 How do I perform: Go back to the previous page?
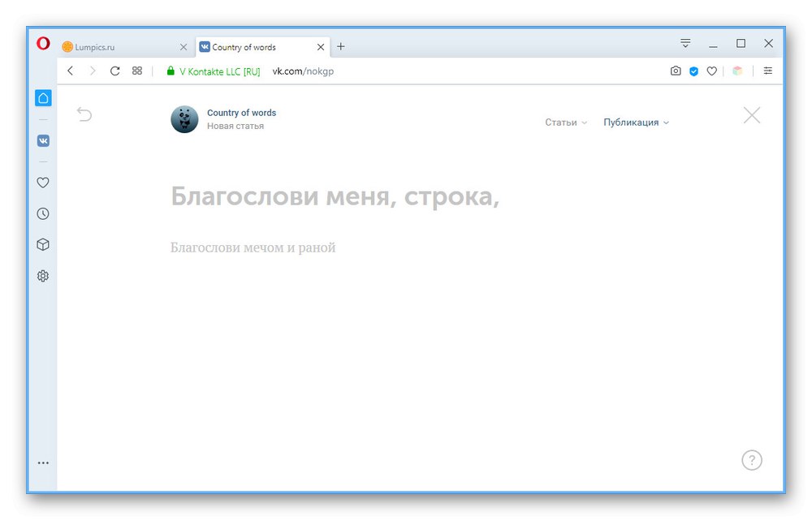click(71, 71)
